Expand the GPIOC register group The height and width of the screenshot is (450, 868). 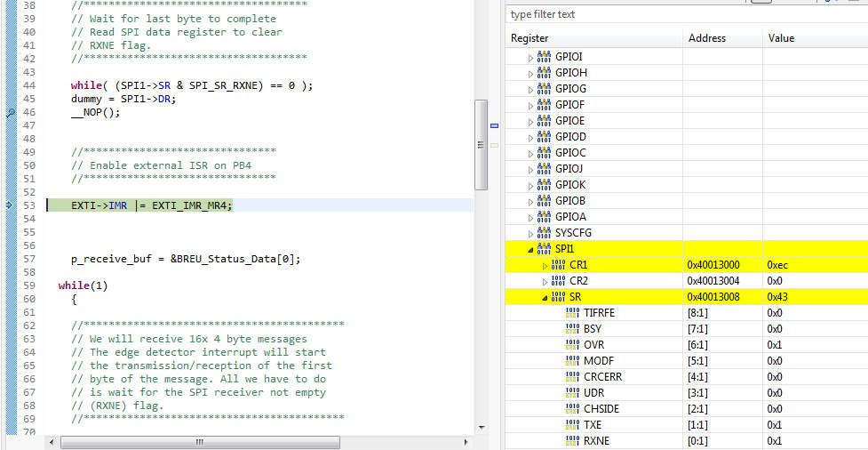pyautogui.click(x=530, y=154)
